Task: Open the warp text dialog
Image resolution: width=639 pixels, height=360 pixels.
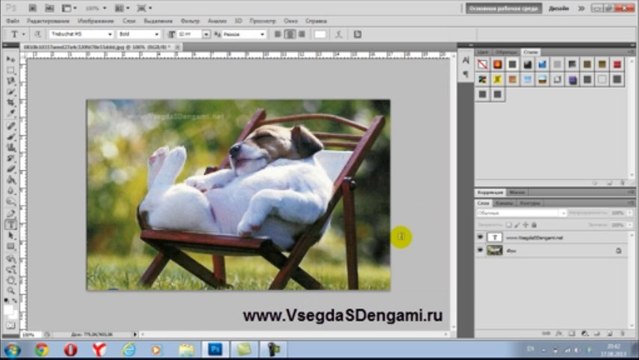Action: coord(339,34)
